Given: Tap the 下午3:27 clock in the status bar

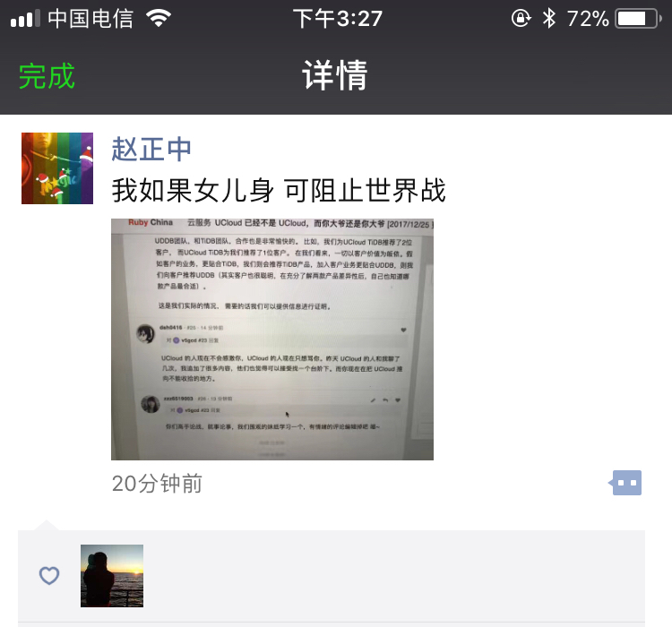Looking at the screenshot, I should coord(337,19).
